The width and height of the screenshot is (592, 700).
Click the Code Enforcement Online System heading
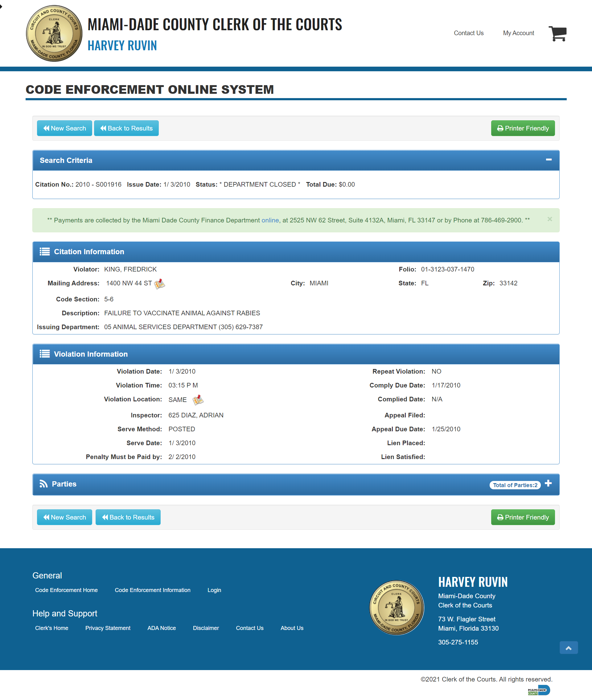click(x=150, y=90)
